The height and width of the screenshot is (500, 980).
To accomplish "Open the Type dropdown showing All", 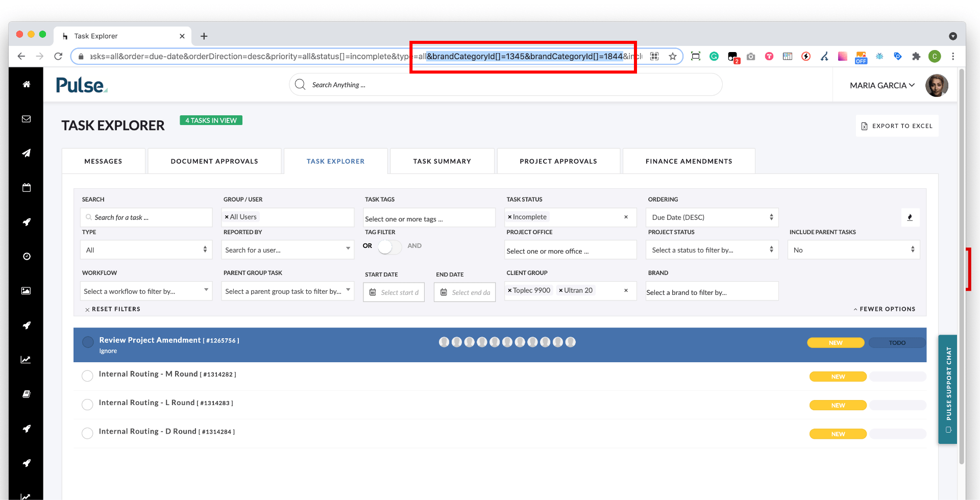I will tap(146, 250).
